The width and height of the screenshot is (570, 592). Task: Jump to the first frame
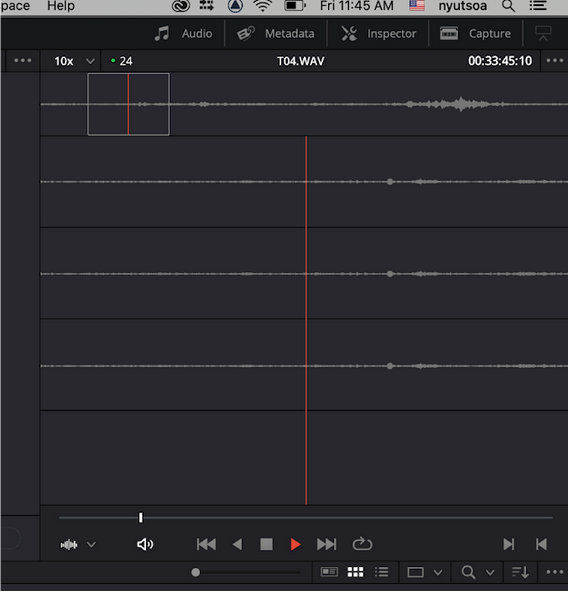pos(206,544)
